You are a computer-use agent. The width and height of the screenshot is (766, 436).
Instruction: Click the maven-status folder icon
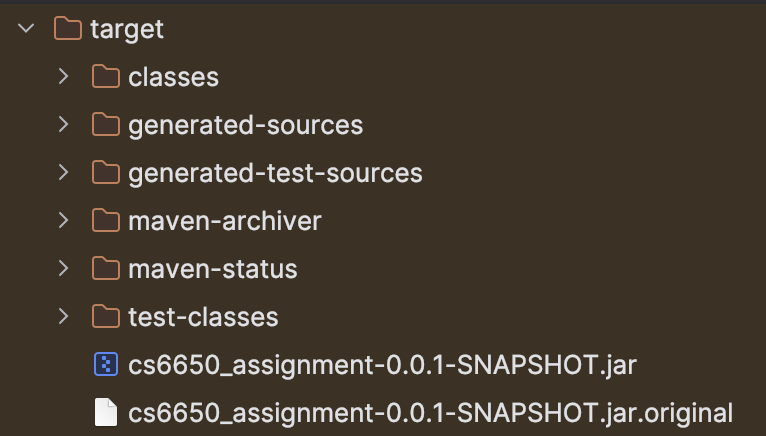[105, 269]
